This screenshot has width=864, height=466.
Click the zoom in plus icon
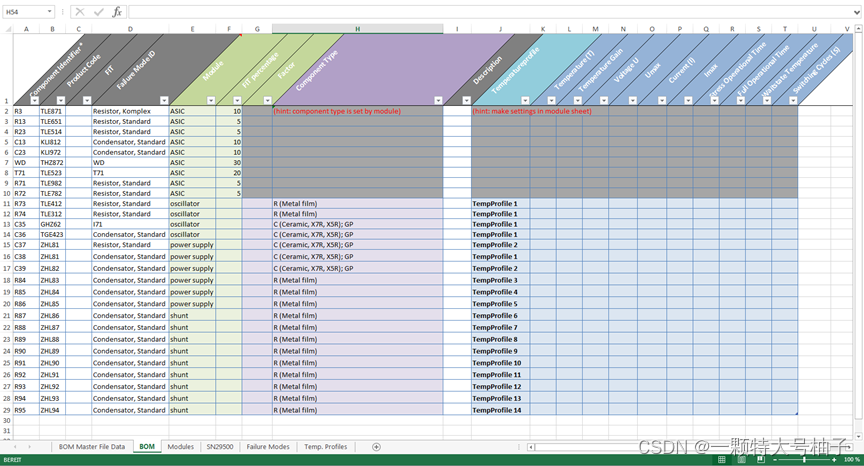[834, 459]
